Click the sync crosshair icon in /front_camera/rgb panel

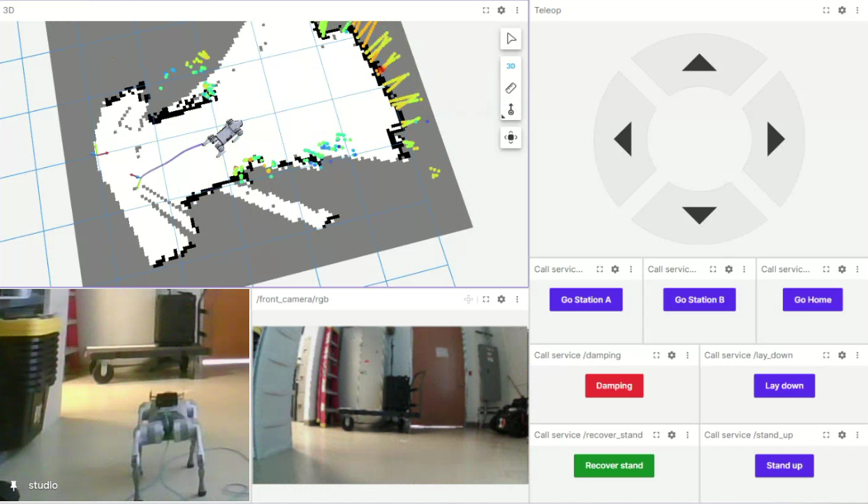click(x=469, y=299)
